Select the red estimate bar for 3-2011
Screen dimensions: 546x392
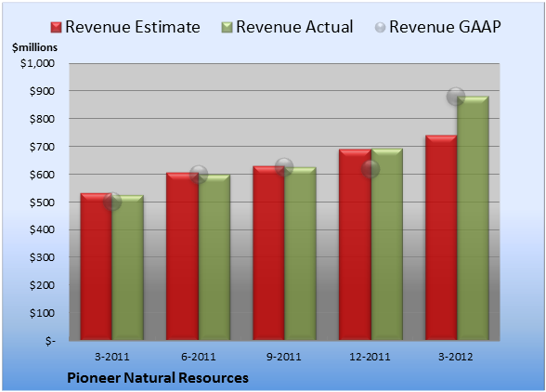pos(97,267)
